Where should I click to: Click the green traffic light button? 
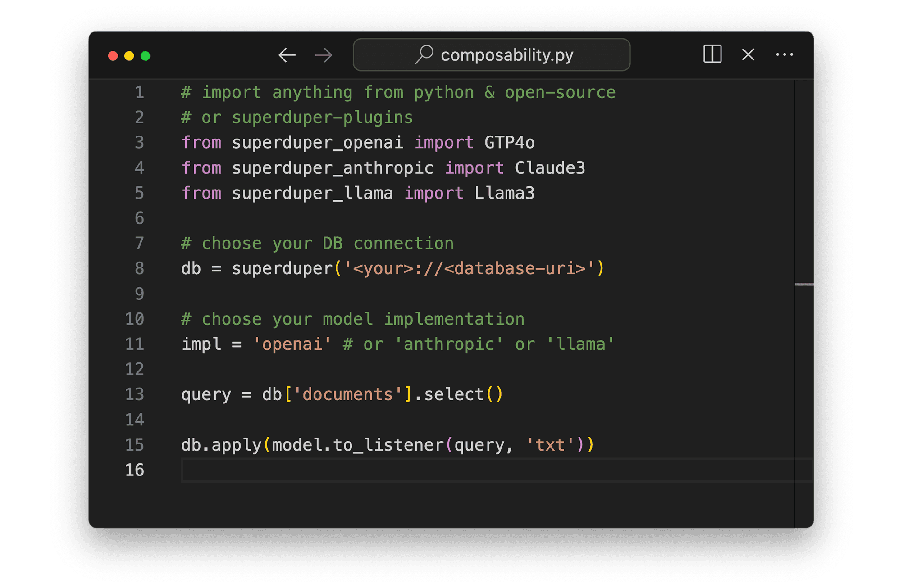click(146, 55)
